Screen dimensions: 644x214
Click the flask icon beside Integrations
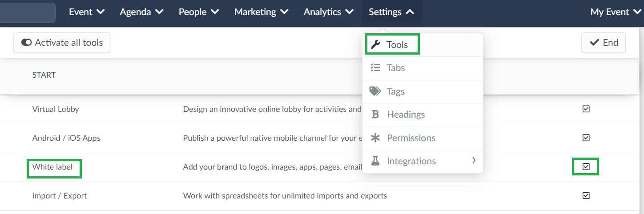tap(375, 161)
